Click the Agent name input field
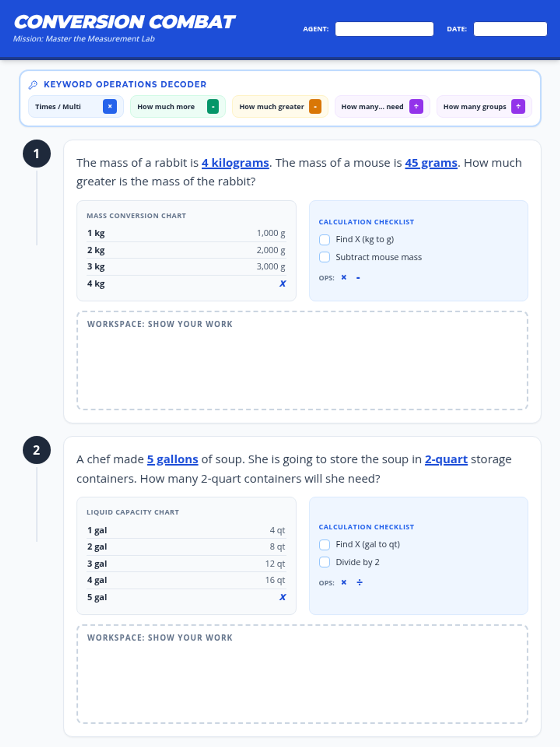This screenshot has width=560, height=747. pyautogui.click(x=384, y=29)
